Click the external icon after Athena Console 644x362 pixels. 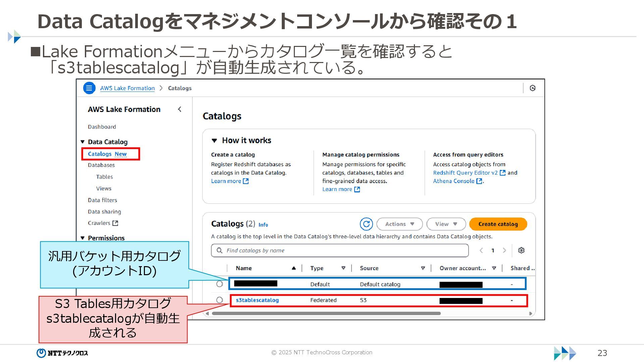coord(479,181)
